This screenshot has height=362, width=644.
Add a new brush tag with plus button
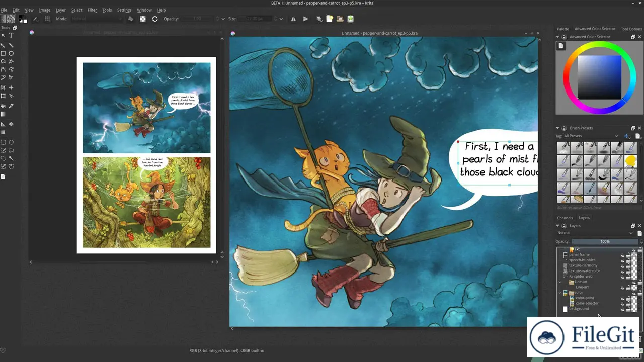(626, 136)
